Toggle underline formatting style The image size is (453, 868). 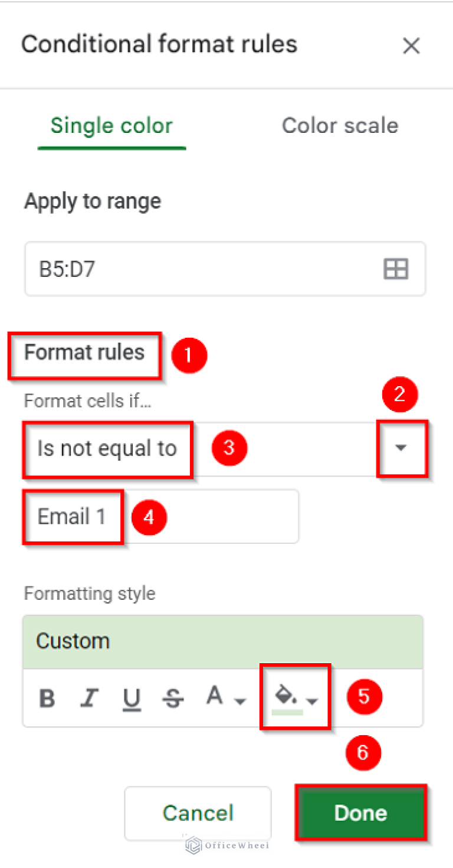tap(131, 698)
